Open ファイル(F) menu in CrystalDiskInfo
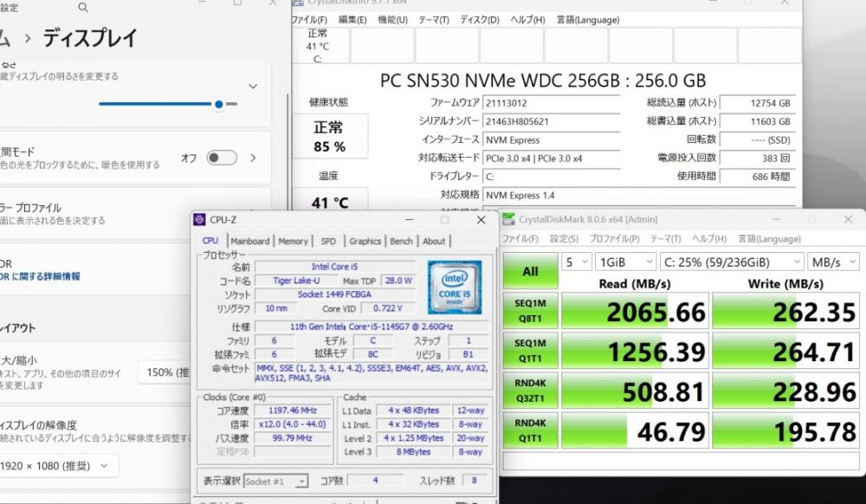 point(309,20)
